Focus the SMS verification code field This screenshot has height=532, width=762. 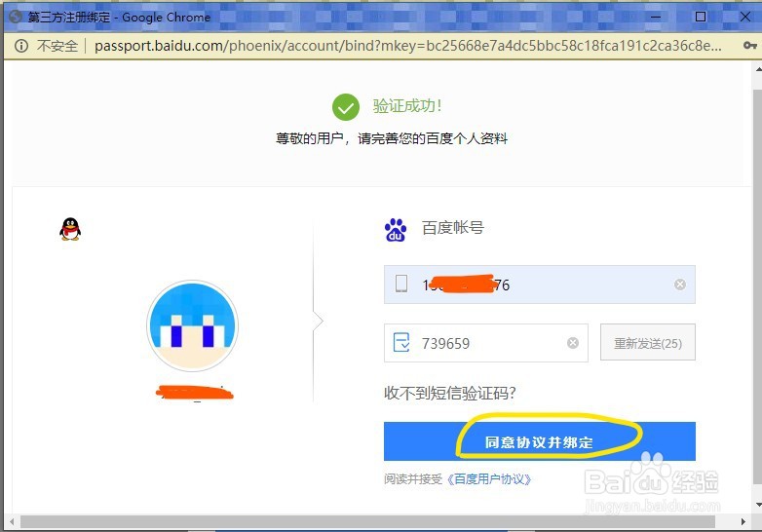tap(486, 343)
